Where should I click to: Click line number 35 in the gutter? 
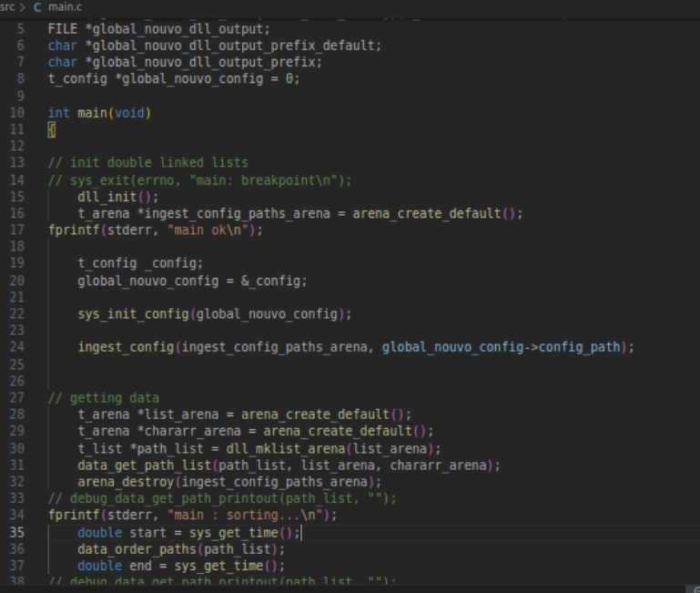coord(17,533)
